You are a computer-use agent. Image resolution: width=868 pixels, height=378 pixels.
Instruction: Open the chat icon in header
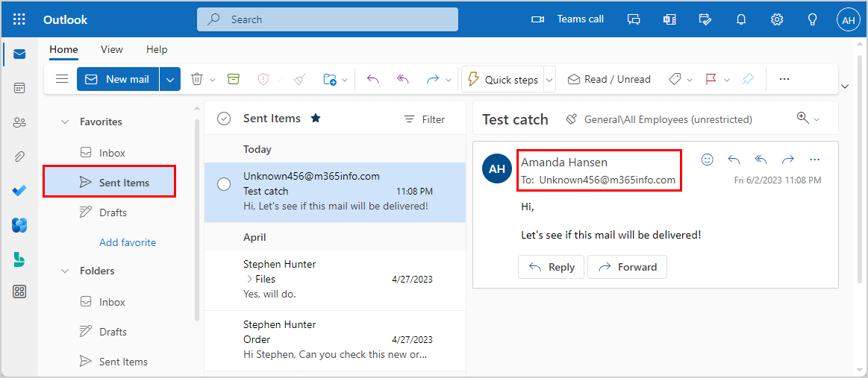click(x=634, y=19)
